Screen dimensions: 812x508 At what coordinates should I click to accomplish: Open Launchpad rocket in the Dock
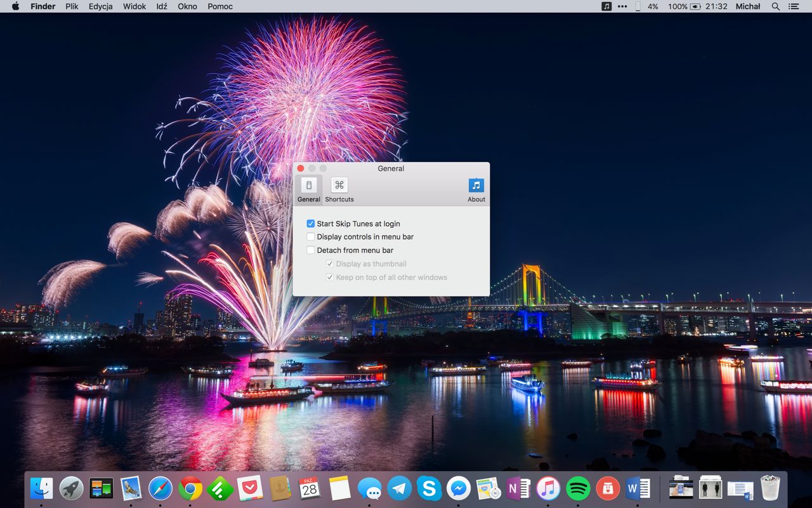pyautogui.click(x=71, y=488)
